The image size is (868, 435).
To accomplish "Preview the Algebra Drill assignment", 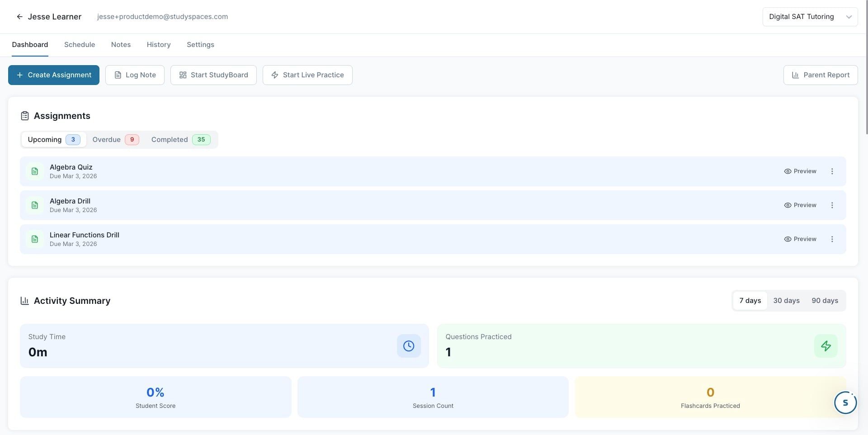I will tap(800, 205).
